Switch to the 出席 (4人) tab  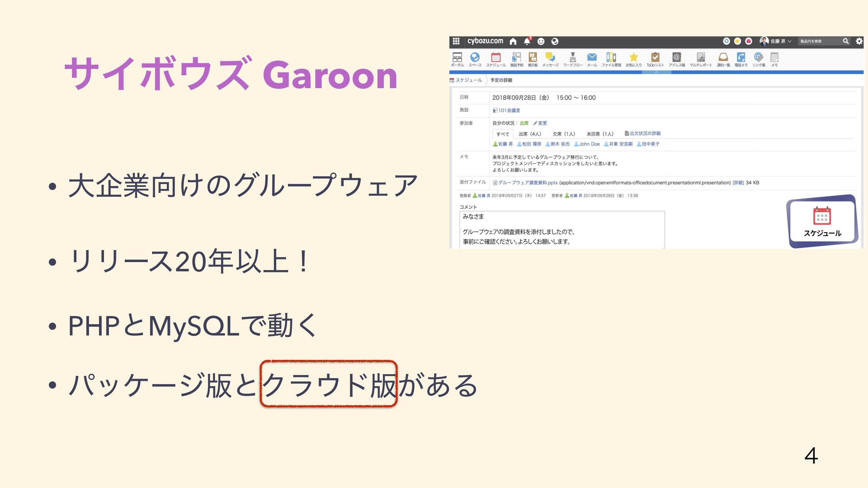click(529, 134)
